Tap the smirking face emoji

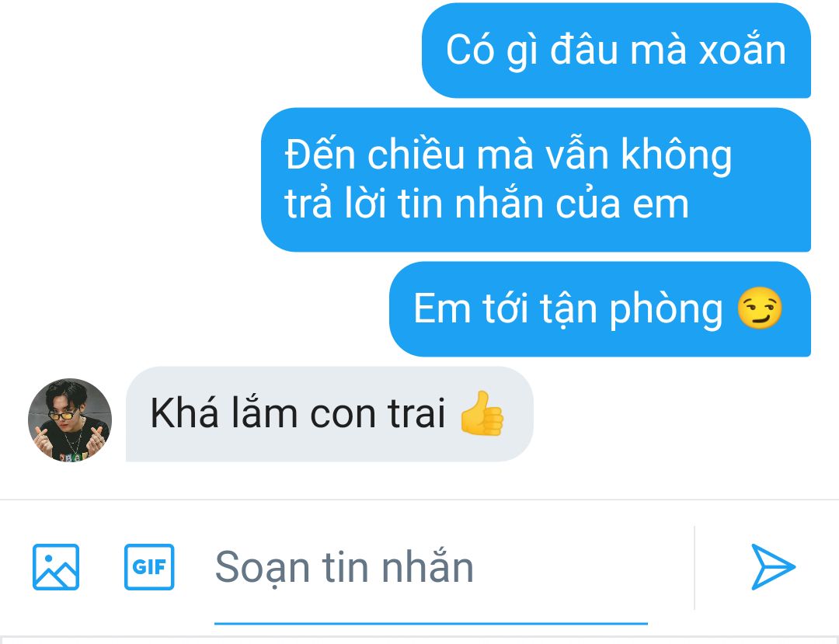coord(760,308)
